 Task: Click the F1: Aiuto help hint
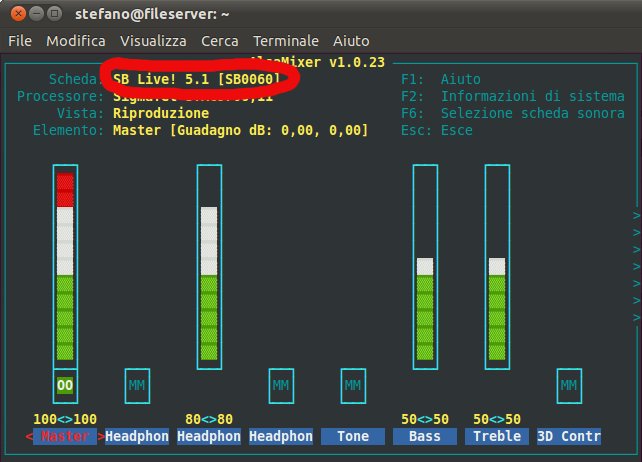pos(441,79)
